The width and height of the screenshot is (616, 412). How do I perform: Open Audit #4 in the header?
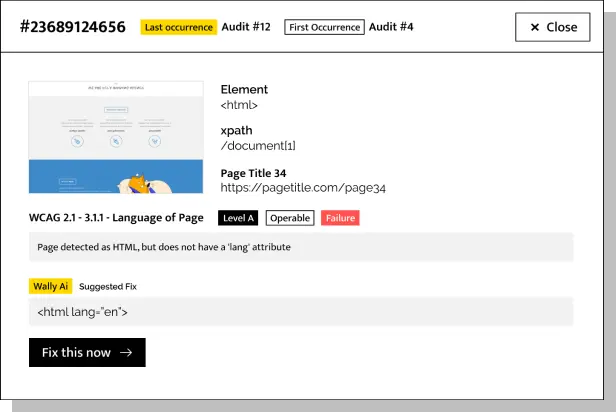point(391,27)
